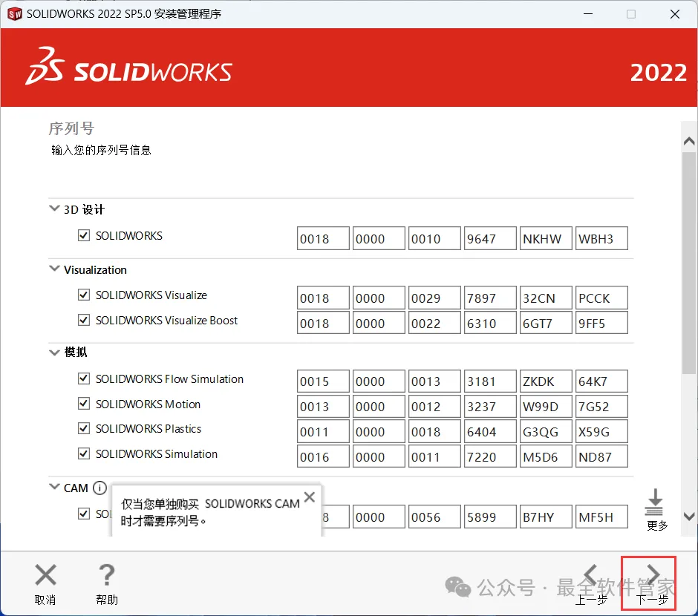Toggle SOLIDWORKS Visualize checkbox
698x616 pixels.
84,295
